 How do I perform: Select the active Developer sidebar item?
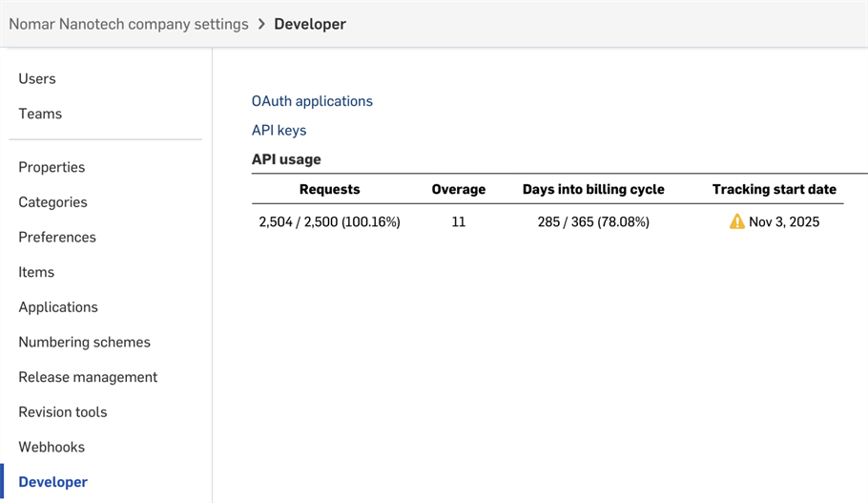click(52, 482)
